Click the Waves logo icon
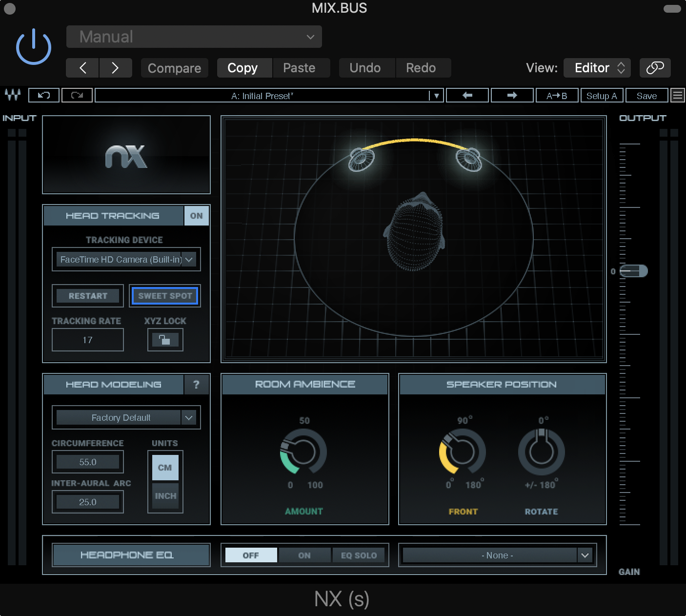 pos(13,95)
